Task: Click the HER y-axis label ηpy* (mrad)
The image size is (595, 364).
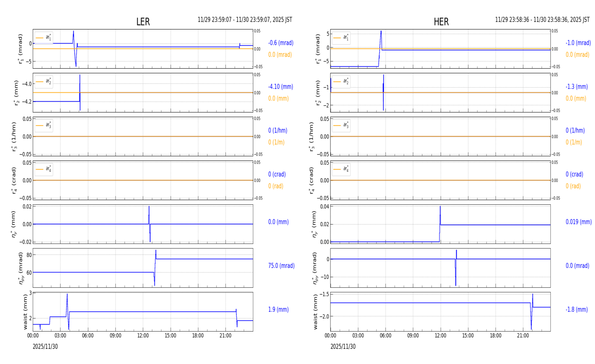Action: pos(315,268)
